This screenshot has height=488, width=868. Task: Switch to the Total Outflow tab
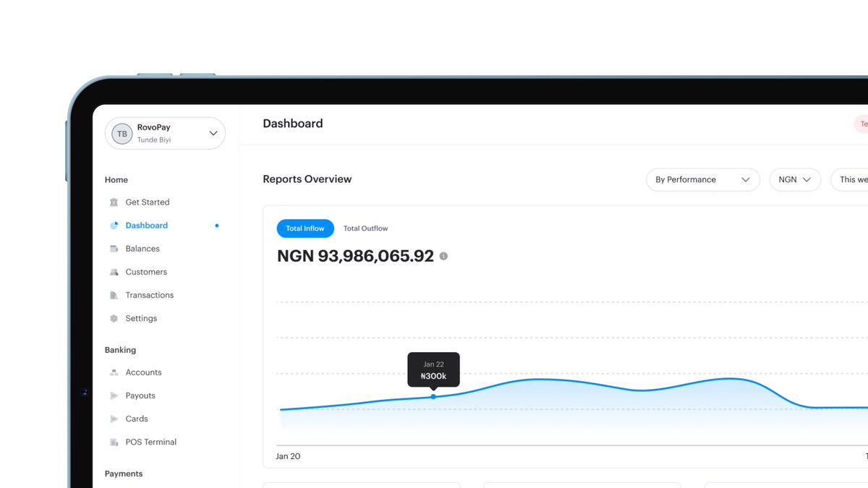365,228
